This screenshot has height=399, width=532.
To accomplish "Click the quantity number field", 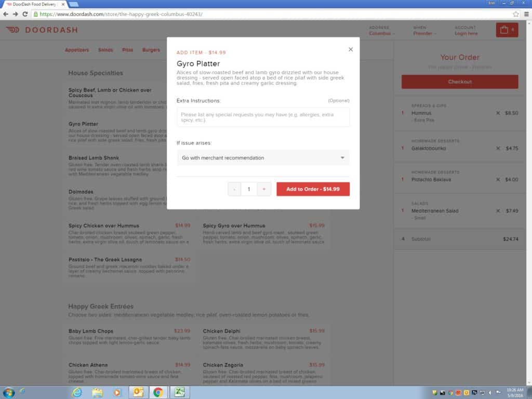I will pos(249,189).
